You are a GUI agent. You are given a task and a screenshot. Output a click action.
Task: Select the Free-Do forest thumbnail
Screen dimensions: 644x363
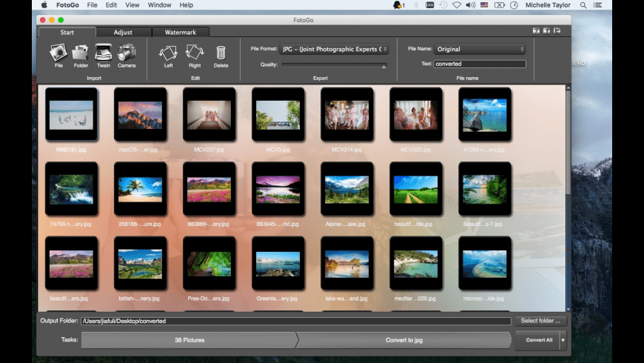[209, 264]
